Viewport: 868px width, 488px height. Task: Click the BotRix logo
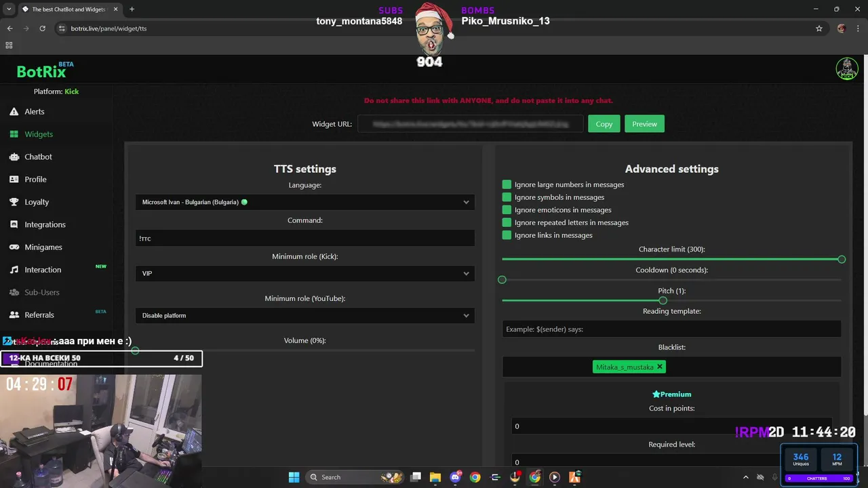[42, 72]
